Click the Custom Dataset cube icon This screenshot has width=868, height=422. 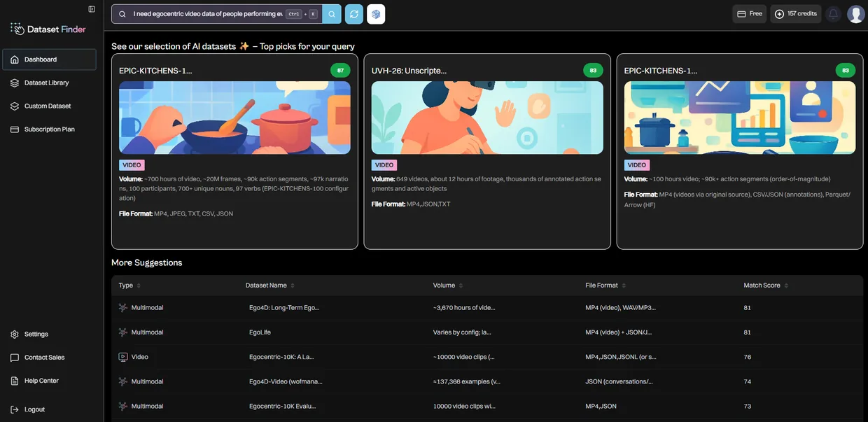click(15, 106)
